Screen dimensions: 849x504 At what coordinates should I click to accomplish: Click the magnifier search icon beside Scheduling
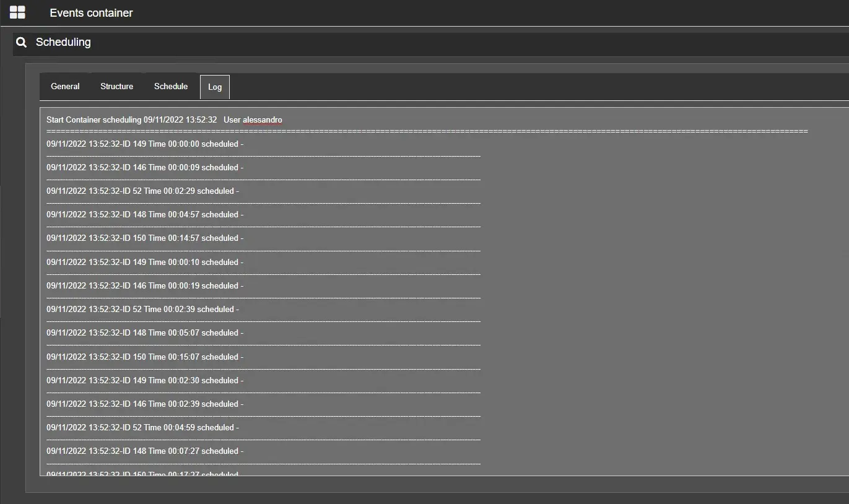click(22, 42)
